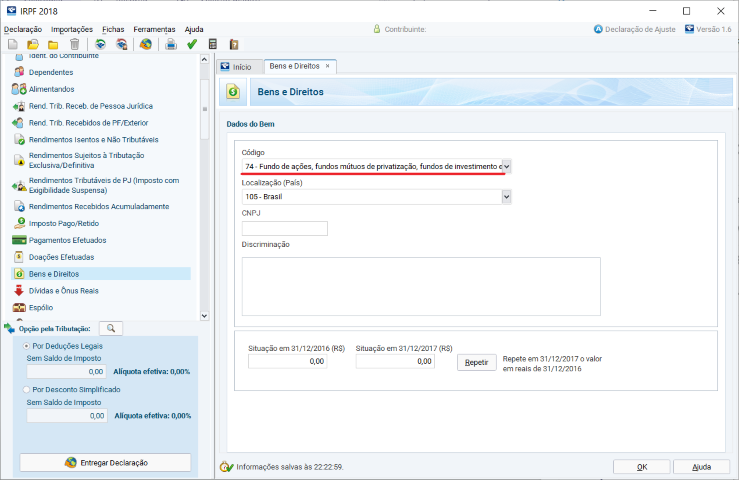Expand the Código dropdown list

[x=506, y=166]
